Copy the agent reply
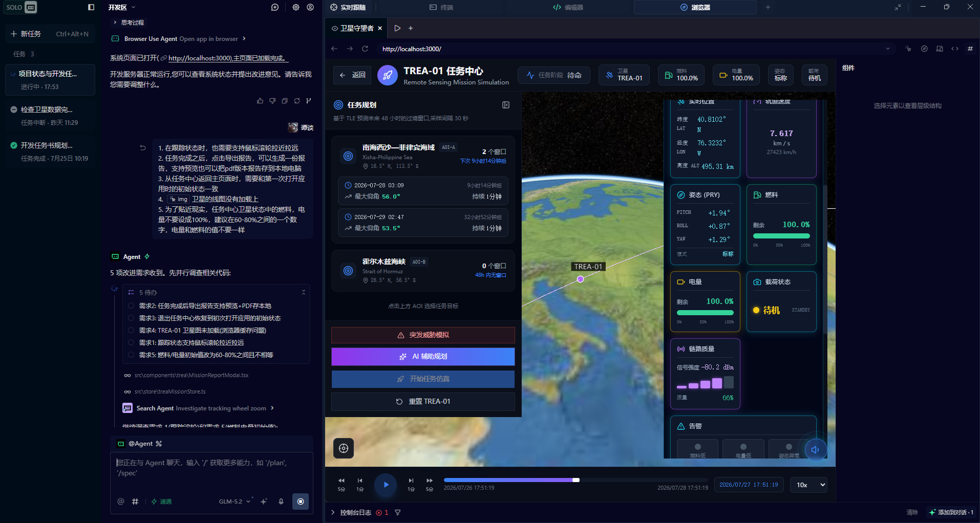This screenshot has width=980, height=523. [285, 101]
